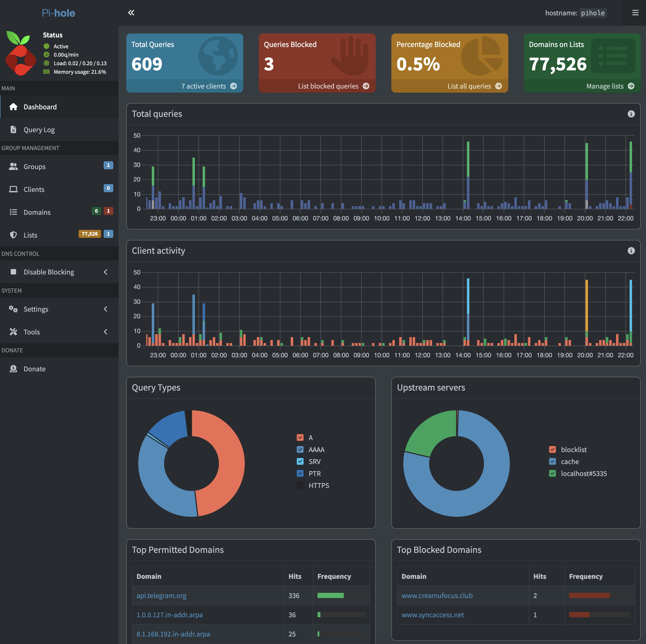Screen dimensions: 646x644
Task: Click the www.creamufocus.club blocked domain
Action: 437,595
